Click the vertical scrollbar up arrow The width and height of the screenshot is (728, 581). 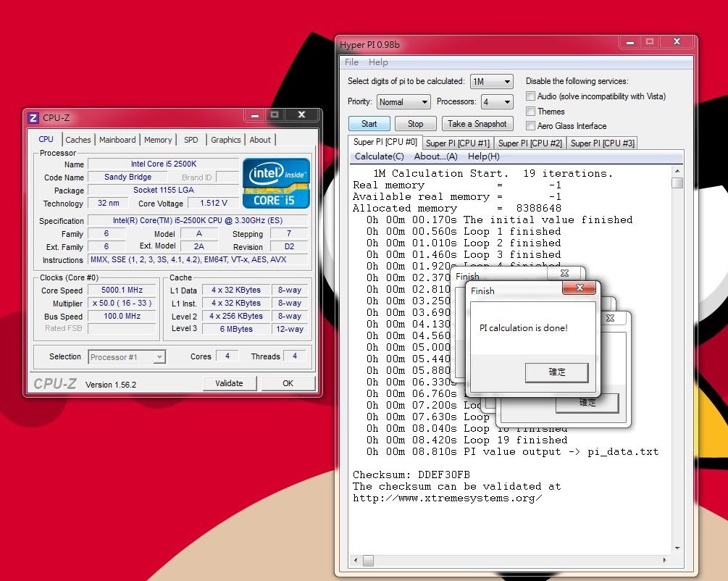677,172
